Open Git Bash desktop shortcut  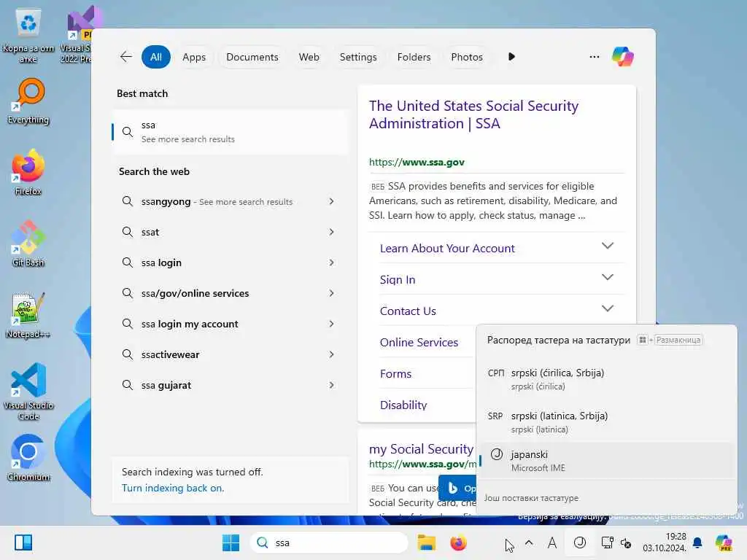coord(28,244)
